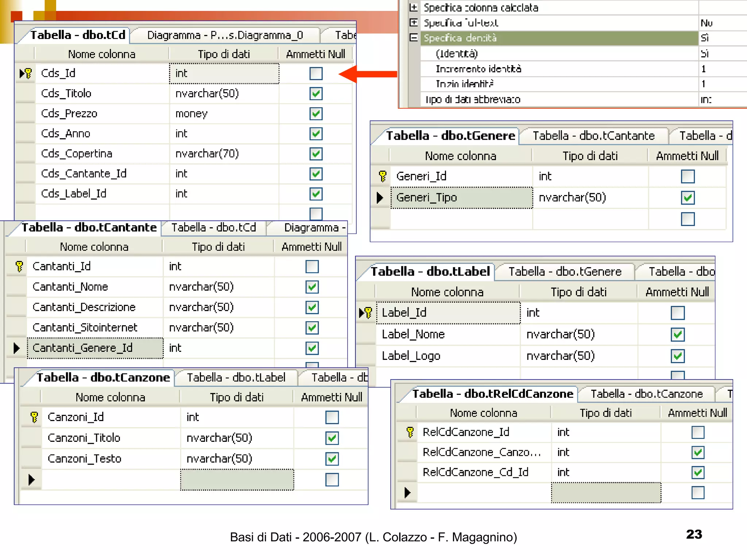Switch to Diagramma_0 tab in the tCd window
Screen dimensions: 747x560
(x=225, y=35)
